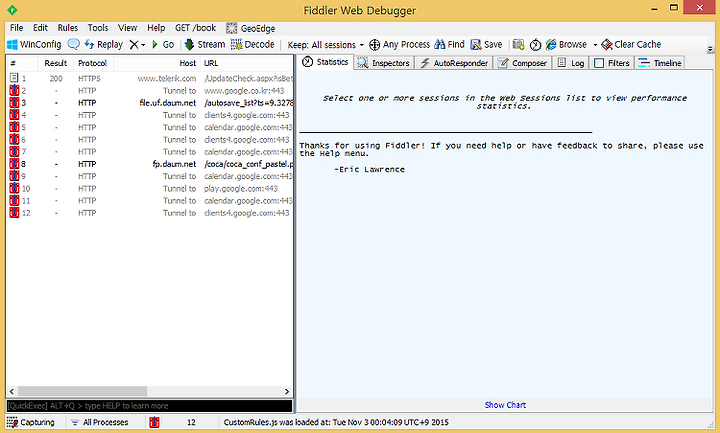Screen dimensions: 720x433
Task: Toggle Any Process target filter
Action: (399, 45)
